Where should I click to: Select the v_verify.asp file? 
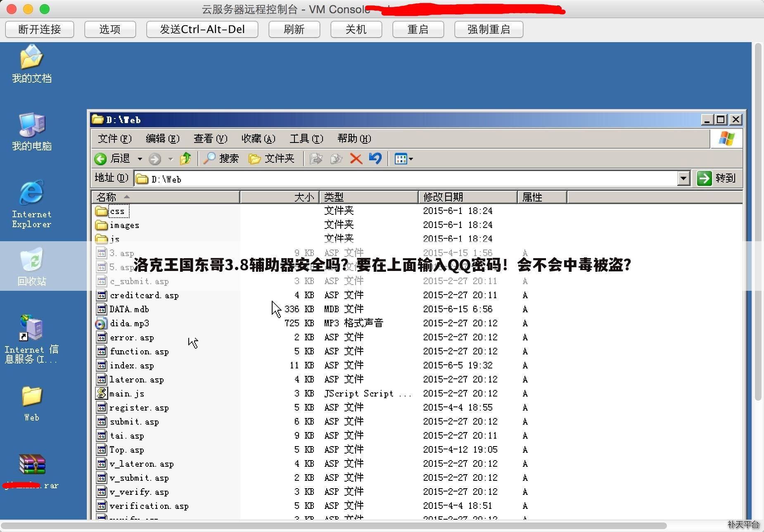(x=133, y=492)
